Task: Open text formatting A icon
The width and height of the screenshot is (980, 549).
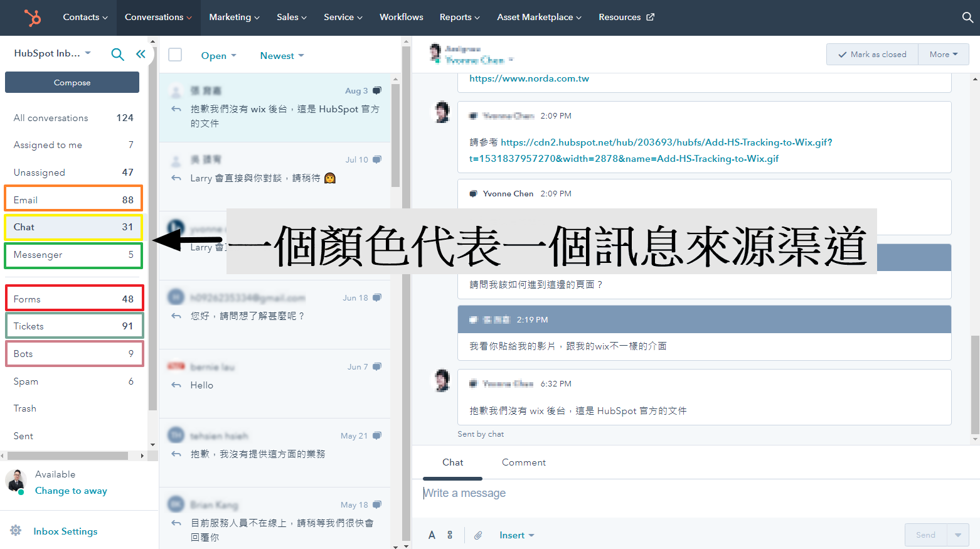Action: click(432, 535)
